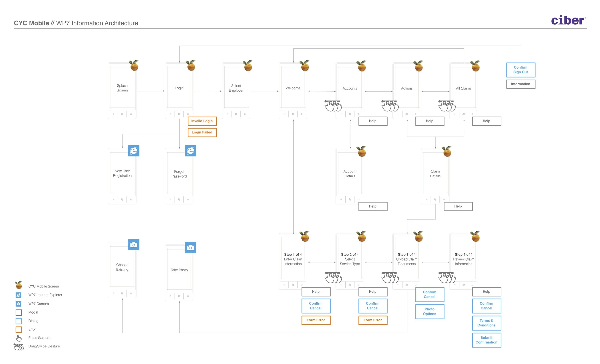Select the Confirm Sign Out dialog box

click(521, 70)
